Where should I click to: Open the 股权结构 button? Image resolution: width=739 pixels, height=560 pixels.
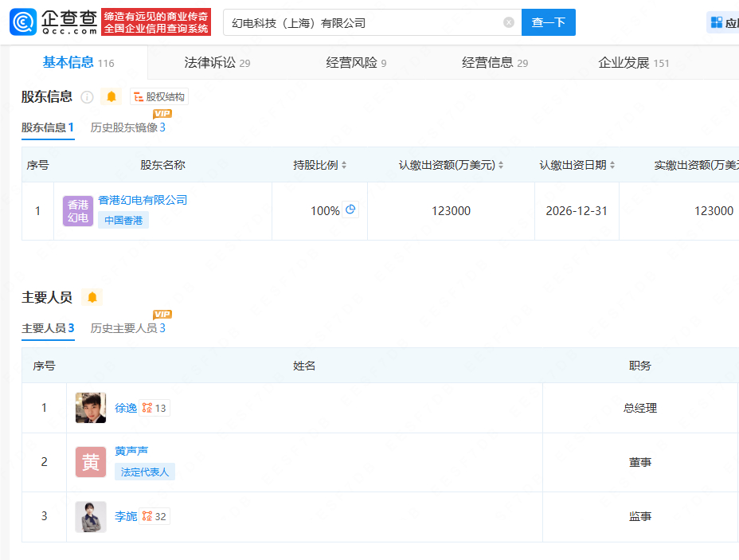click(159, 96)
